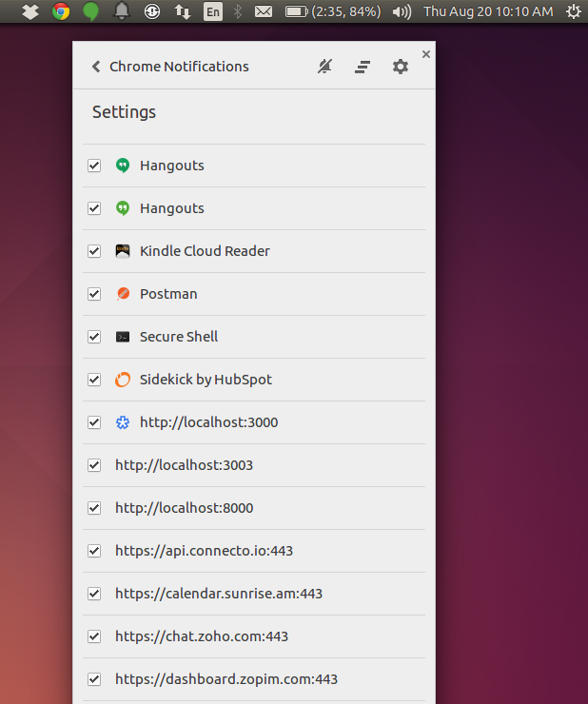Click the Chrome Notifications title text

(x=179, y=67)
